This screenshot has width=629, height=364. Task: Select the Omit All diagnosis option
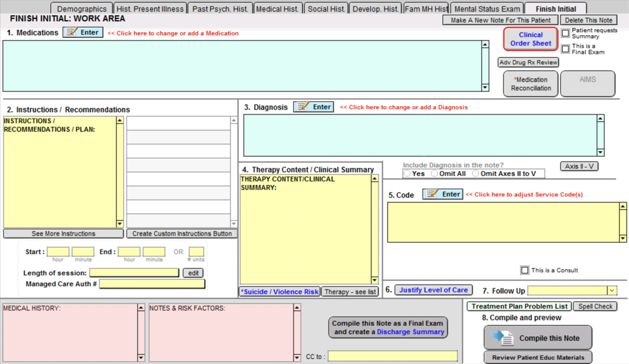[435, 174]
